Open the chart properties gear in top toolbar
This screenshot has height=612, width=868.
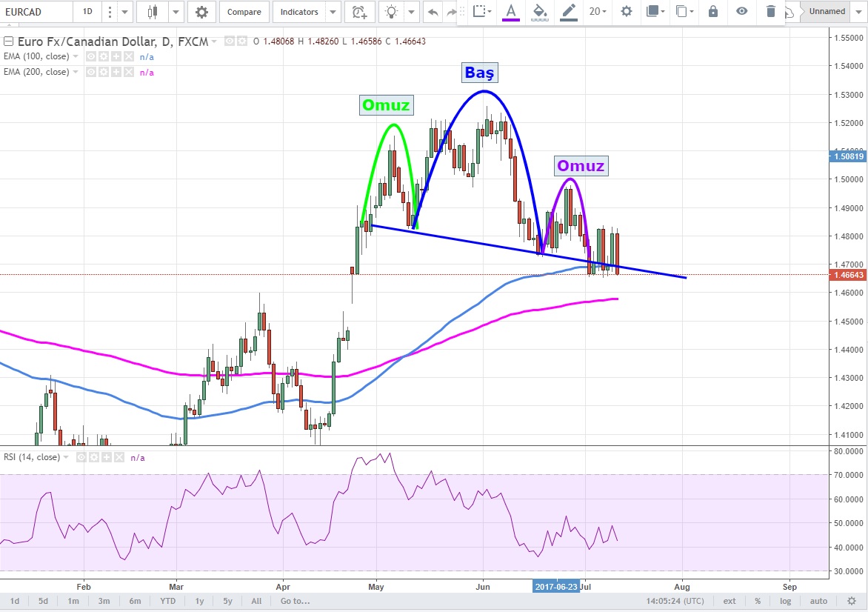click(201, 12)
